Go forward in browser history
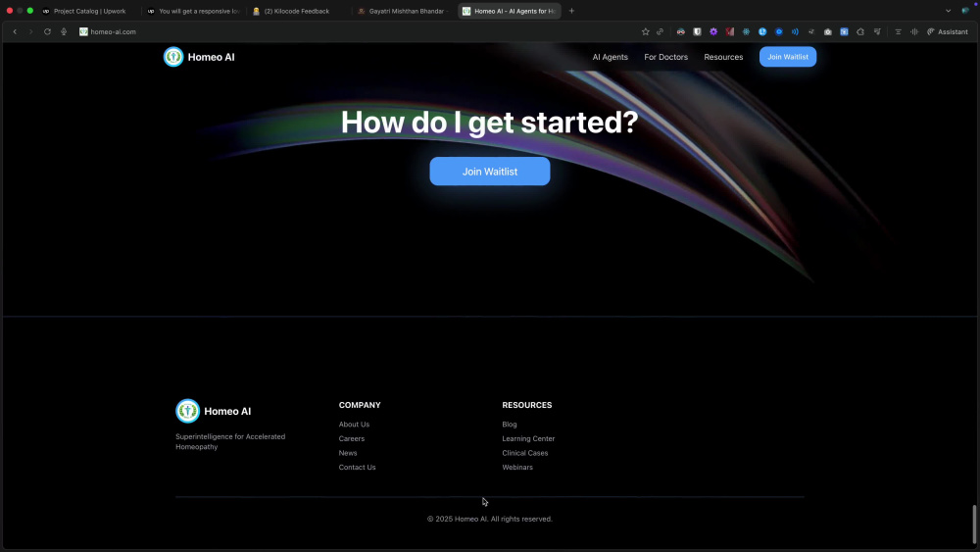The width and height of the screenshot is (980, 552). (x=30, y=31)
